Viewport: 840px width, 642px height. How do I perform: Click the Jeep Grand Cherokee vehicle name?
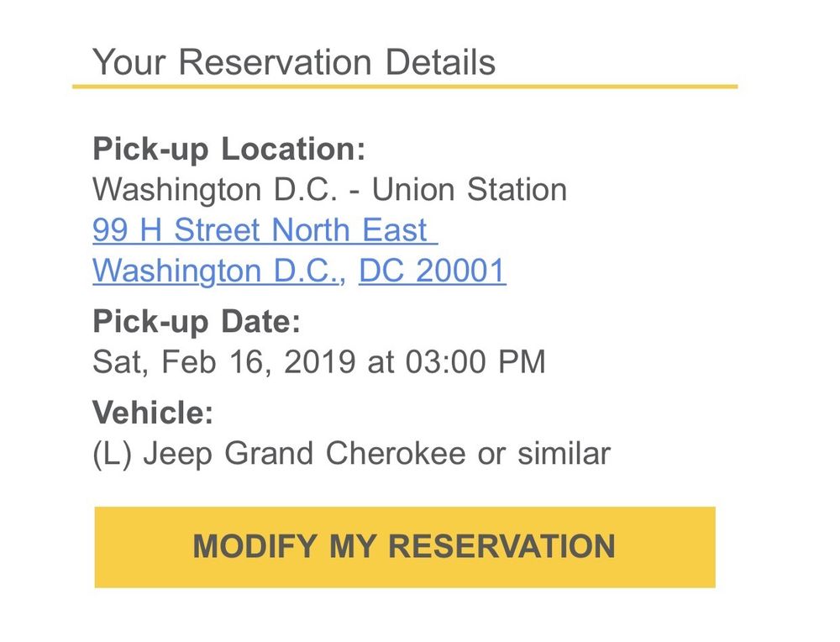[x=302, y=454]
